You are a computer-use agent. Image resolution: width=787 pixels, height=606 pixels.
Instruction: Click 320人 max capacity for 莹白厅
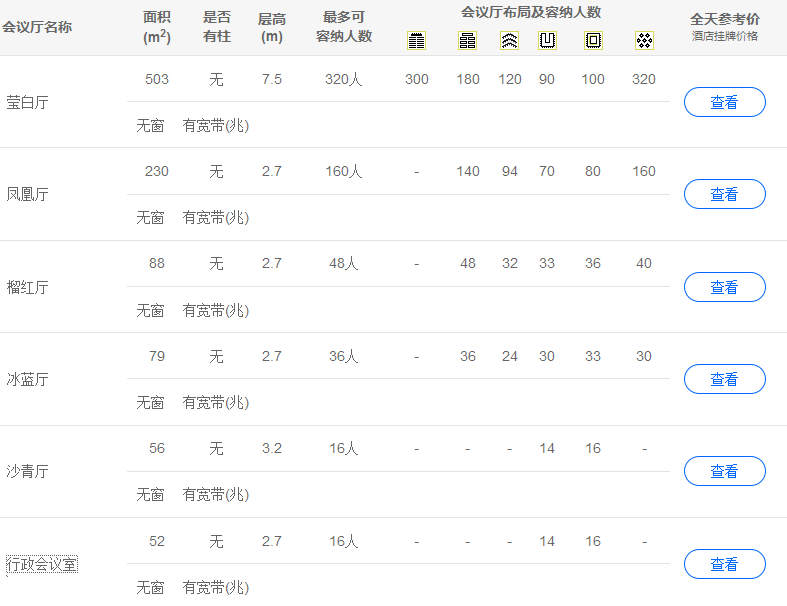point(343,80)
